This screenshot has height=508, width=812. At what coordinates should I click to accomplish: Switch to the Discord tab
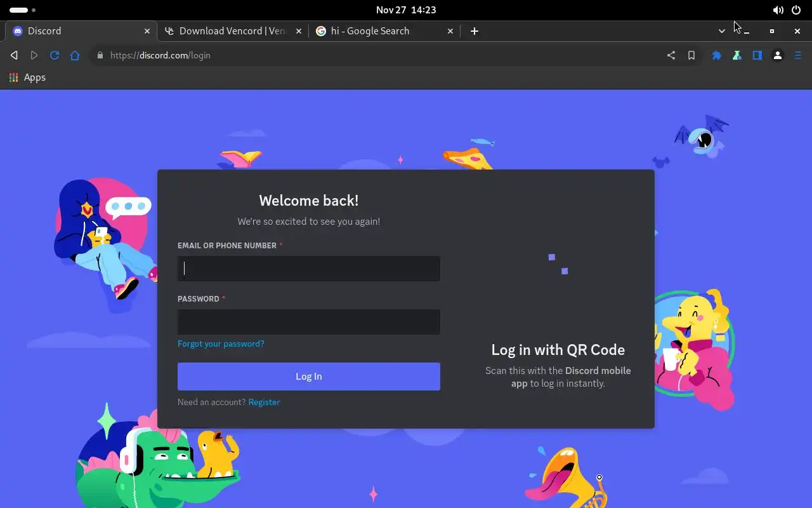(81, 30)
